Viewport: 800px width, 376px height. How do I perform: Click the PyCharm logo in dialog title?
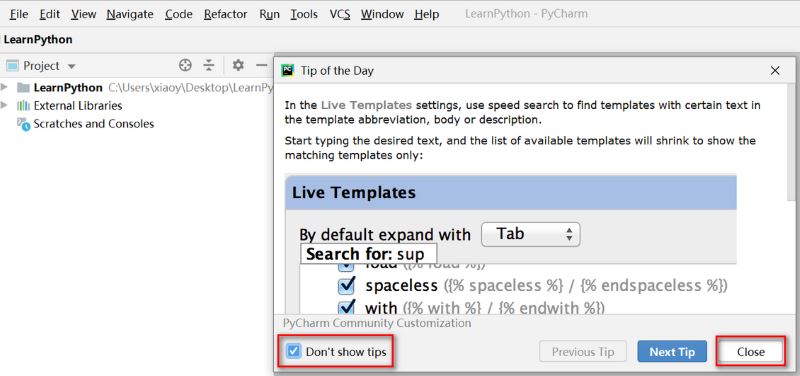[x=288, y=70]
